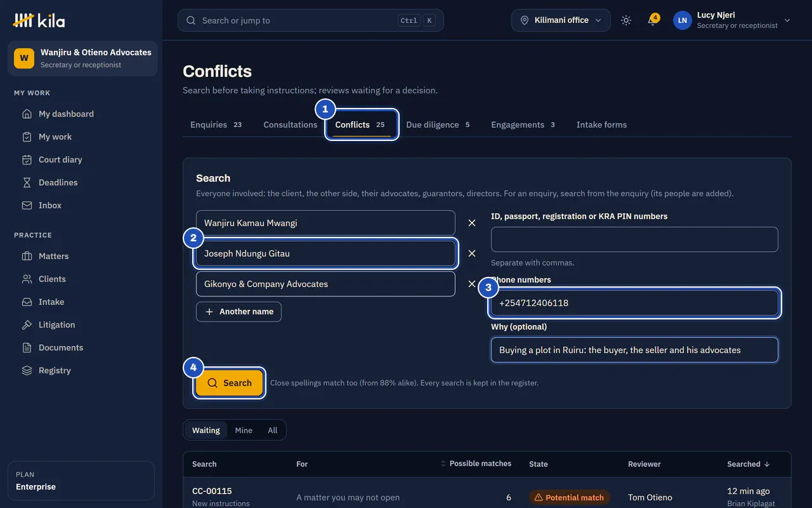Toggle the light/dark theme
Image resolution: width=812 pixels, height=508 pixels.
click(x=626, y=20)
